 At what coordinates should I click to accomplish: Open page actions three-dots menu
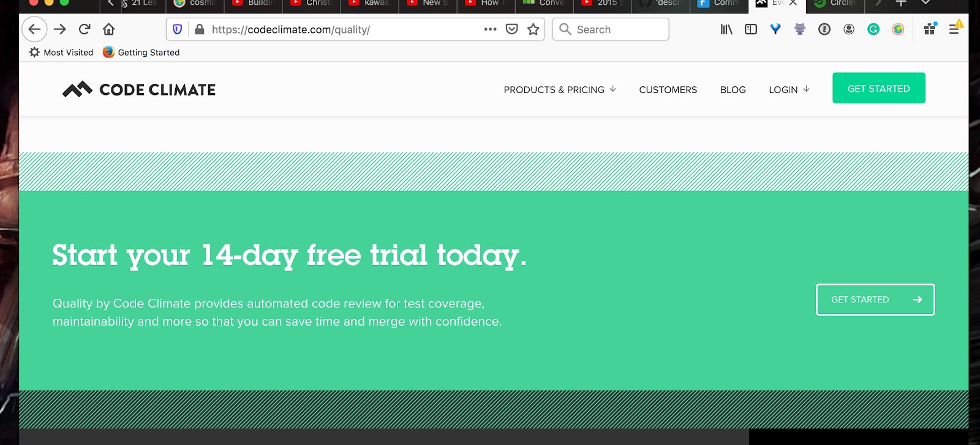(490, 29)
